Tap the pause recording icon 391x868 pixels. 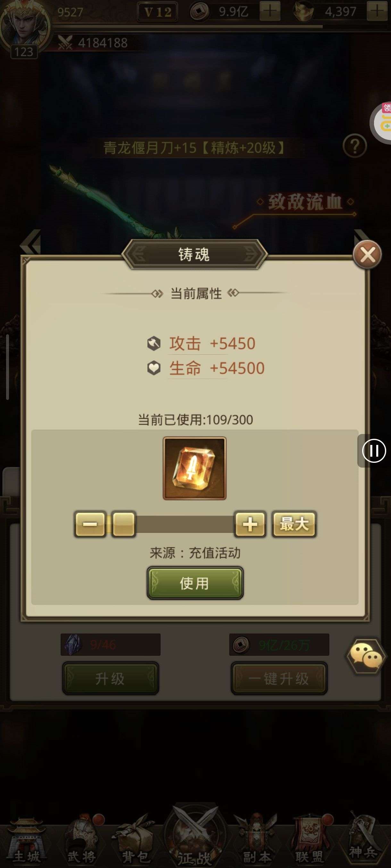[x=374, y=451]
